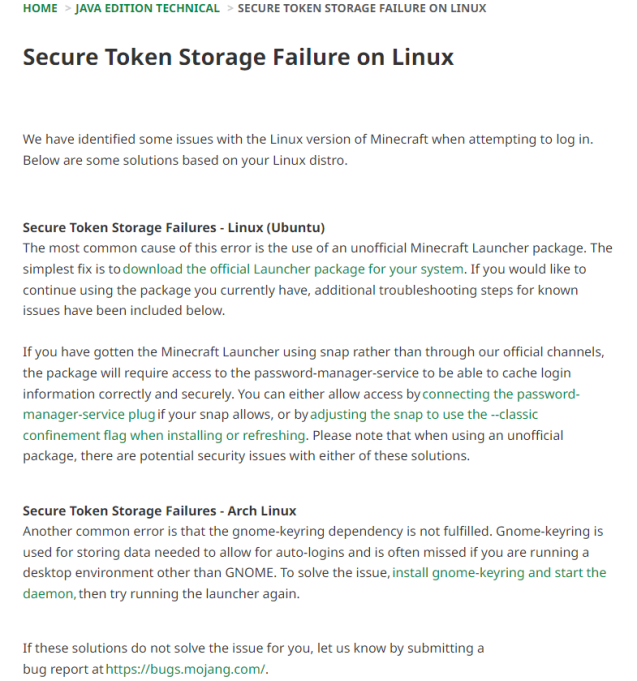Image resolution: width=637 pixels, height=681 pixels.
Task: Open the download official Launcher package link
Action: click(x=294, y=269)
